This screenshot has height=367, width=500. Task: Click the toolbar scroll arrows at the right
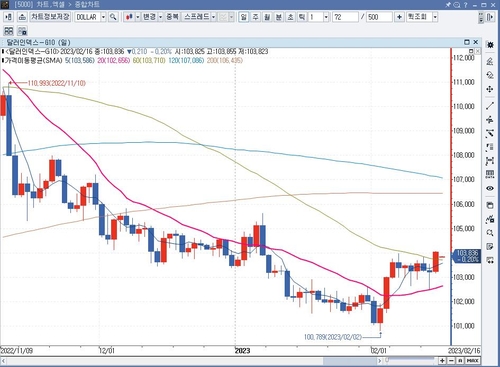click(481, 17)
